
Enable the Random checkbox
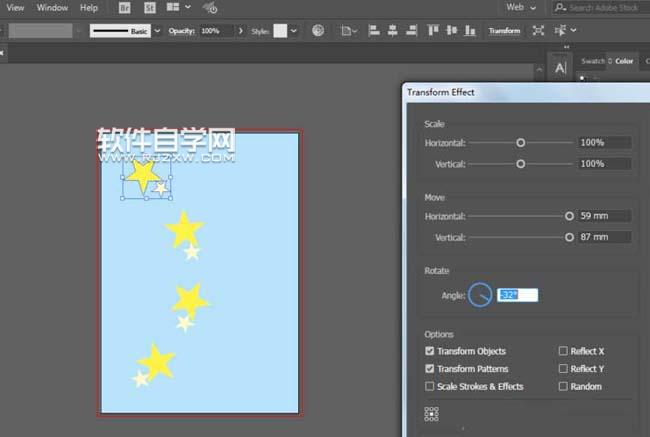point(563,387)
